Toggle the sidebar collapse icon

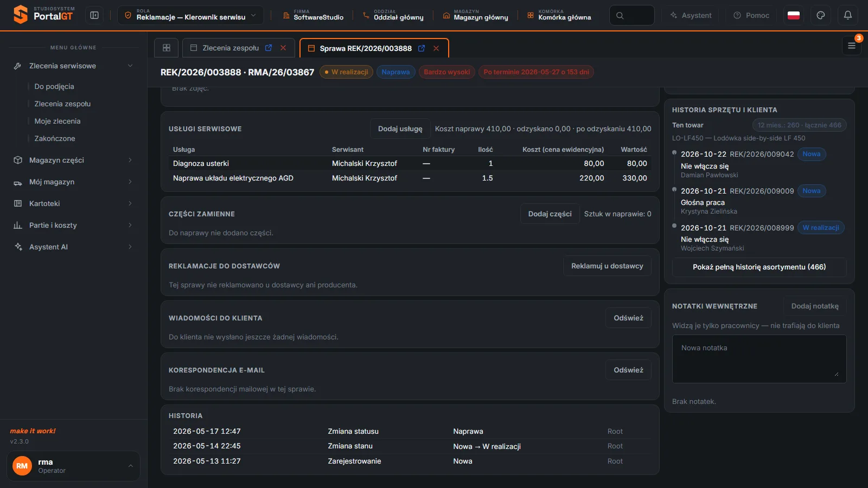(94, 15)
